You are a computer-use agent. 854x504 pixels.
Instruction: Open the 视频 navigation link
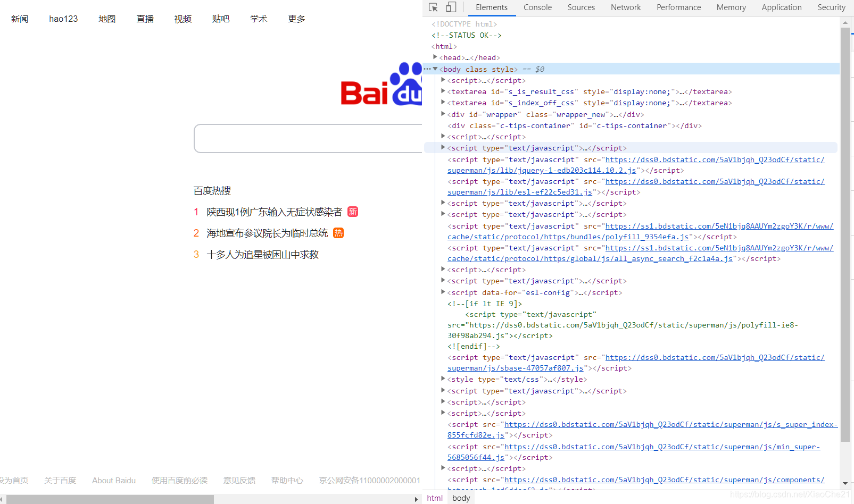tap(183, 19)
